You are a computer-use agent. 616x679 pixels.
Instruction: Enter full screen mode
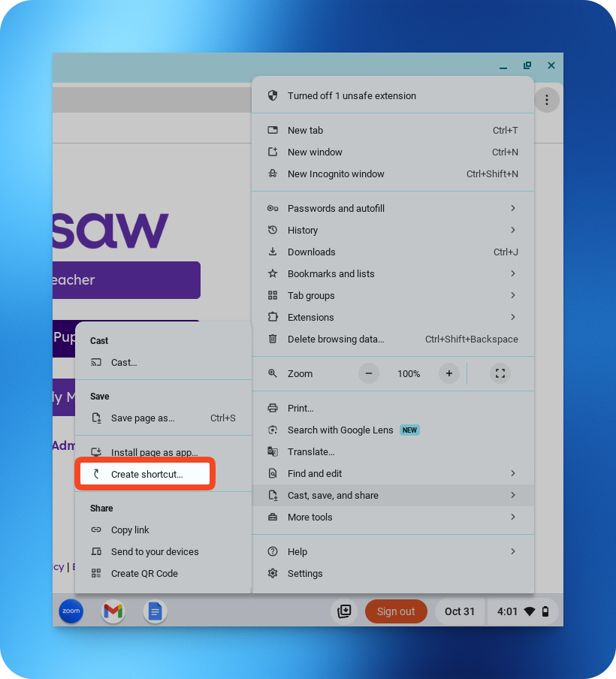pos(500,373)
